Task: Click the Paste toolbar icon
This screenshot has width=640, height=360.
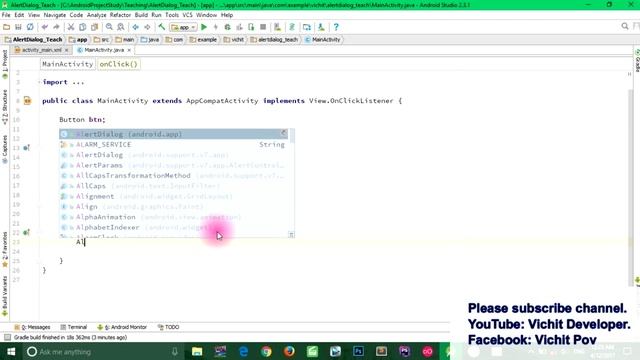Action: click(x=94, y=27)
